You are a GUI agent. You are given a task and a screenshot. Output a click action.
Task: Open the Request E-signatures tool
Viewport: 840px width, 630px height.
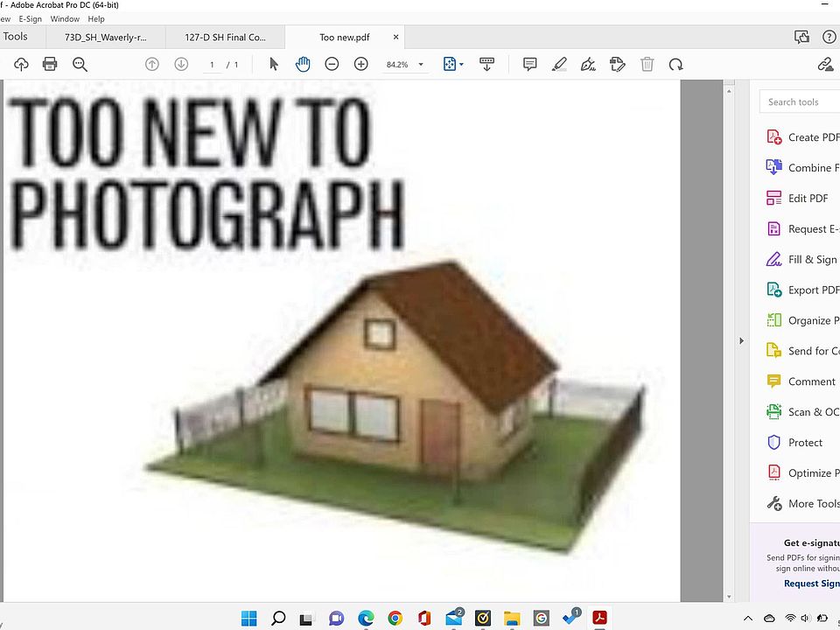point(802,228)
